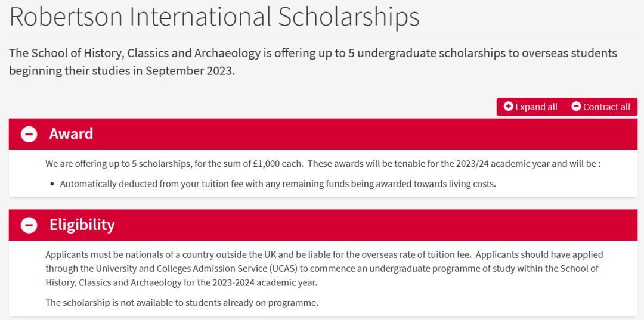Click the intro paragraph about School of History

coord(313,62)
